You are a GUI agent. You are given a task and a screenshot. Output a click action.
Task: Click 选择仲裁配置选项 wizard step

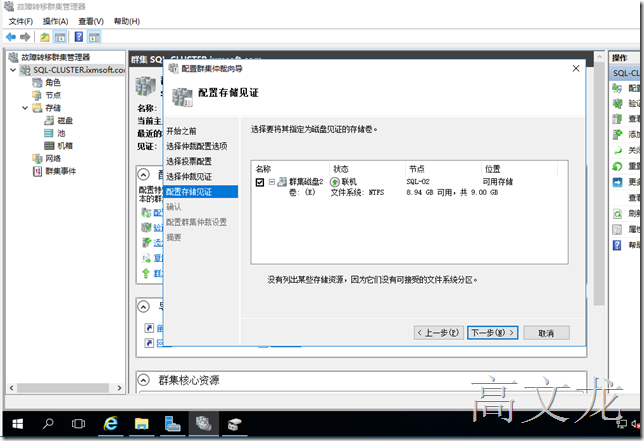[197, 147]
